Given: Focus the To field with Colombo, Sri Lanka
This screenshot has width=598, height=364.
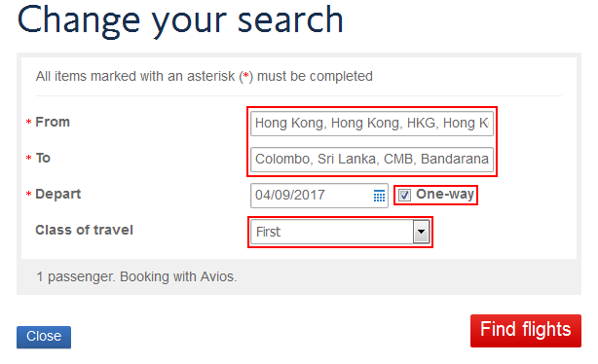Looking at the screenshot, I should 372,160.
